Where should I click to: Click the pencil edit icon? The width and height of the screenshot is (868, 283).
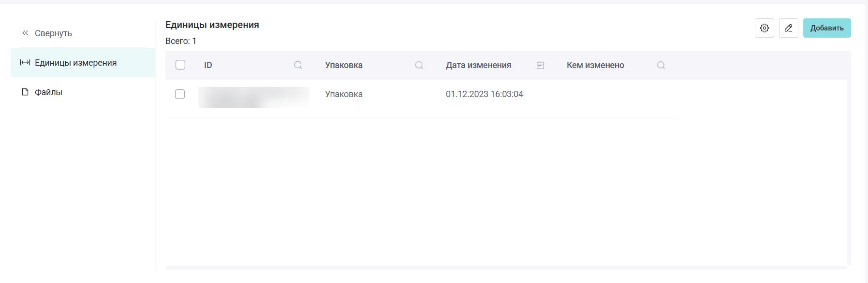pos(788,28)
